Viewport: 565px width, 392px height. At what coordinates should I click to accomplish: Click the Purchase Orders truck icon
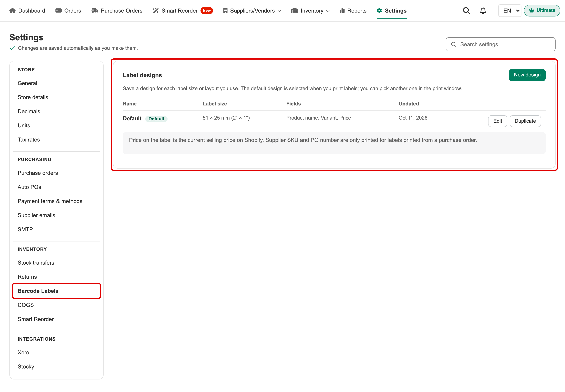95,11
